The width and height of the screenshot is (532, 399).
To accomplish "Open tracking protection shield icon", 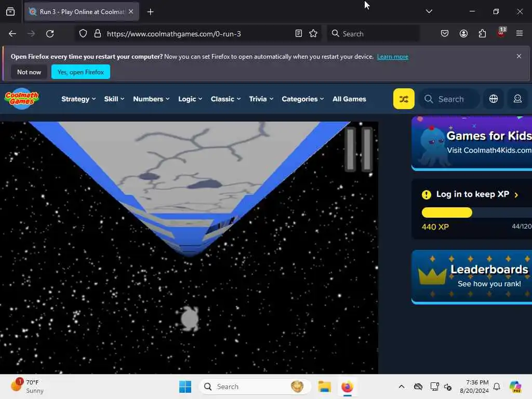I will tap(83, 34).
